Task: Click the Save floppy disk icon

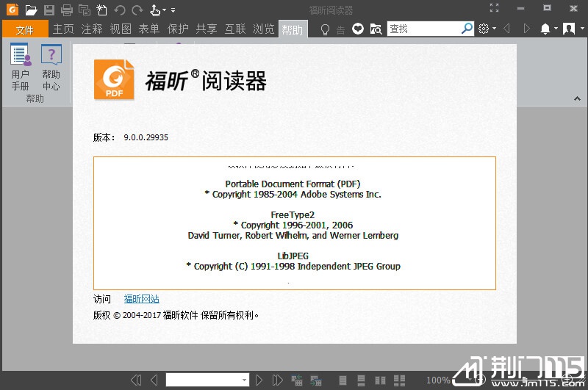Action: (49, 10)
